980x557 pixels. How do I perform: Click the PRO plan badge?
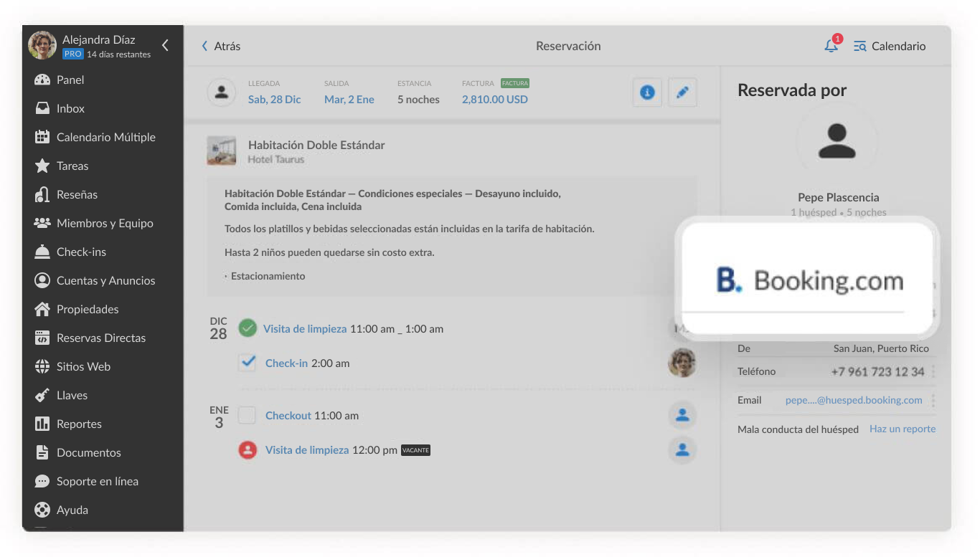72,54
